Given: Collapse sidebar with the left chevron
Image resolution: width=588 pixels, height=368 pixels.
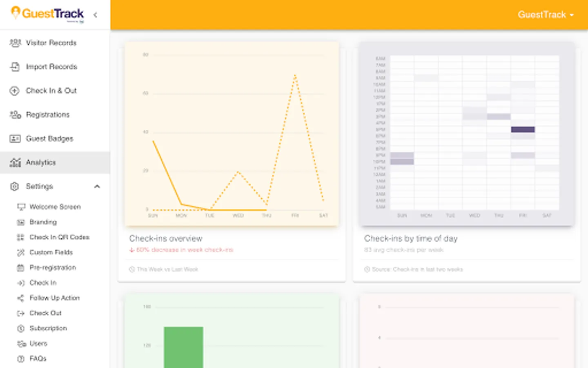Looking at the screenshot, I should coord(95,15).
